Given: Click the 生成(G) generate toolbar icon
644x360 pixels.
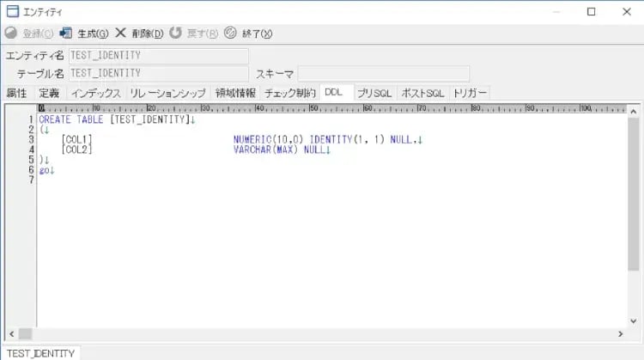Looking at the screenshot, I should coord(66,34).
